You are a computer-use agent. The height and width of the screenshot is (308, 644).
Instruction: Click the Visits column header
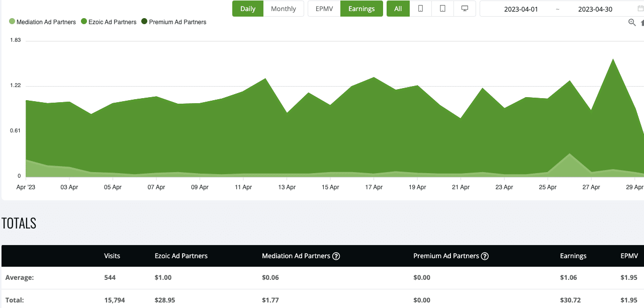click(x=112, y=256)
